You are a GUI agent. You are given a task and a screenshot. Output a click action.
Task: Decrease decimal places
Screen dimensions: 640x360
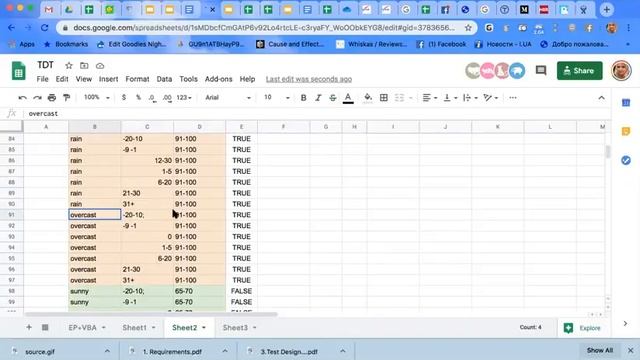pos(152,98)
